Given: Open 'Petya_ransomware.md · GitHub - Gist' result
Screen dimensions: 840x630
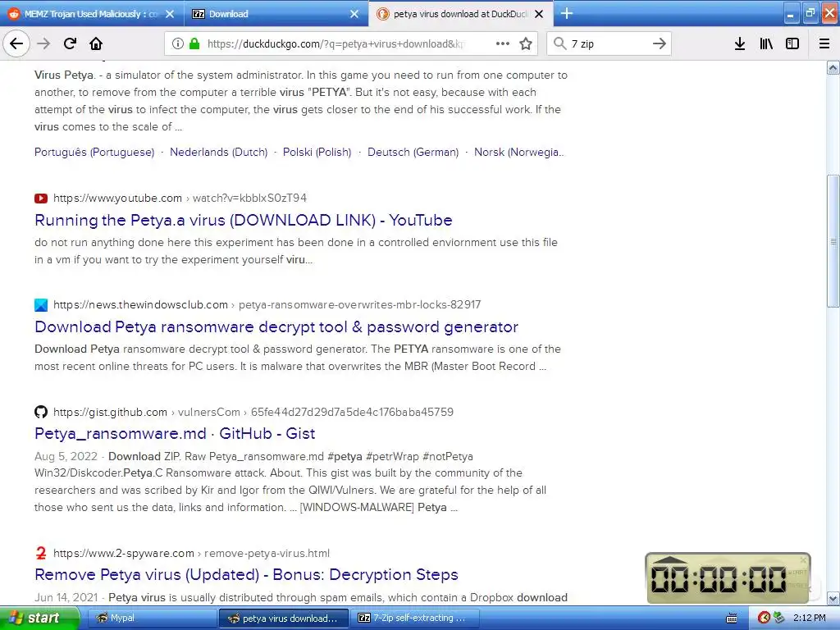Looking at the screenshot, I should (x=175, y=433).
